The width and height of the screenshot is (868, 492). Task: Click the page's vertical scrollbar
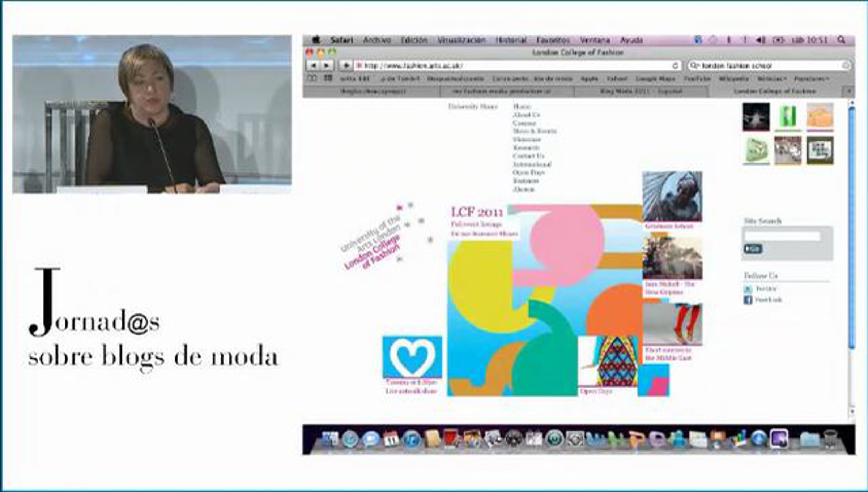(852, 228)
